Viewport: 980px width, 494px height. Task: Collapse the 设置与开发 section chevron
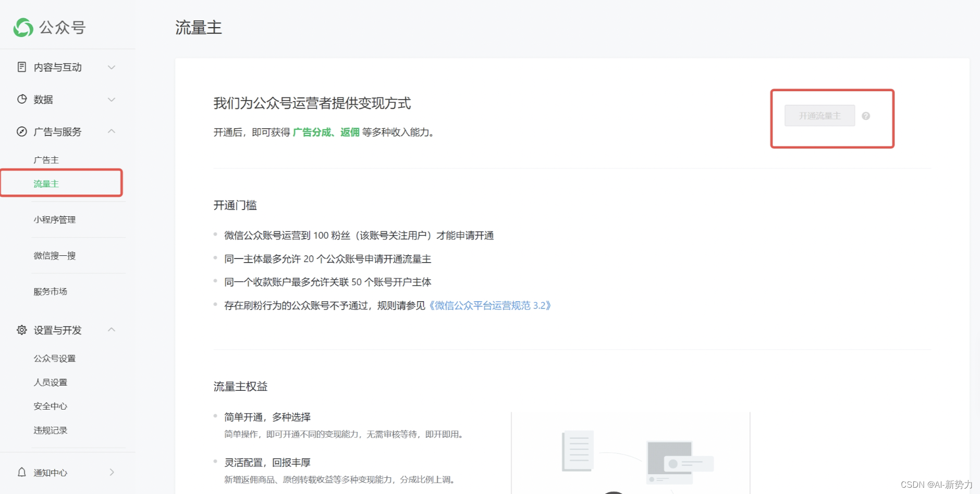pos(111,329)
